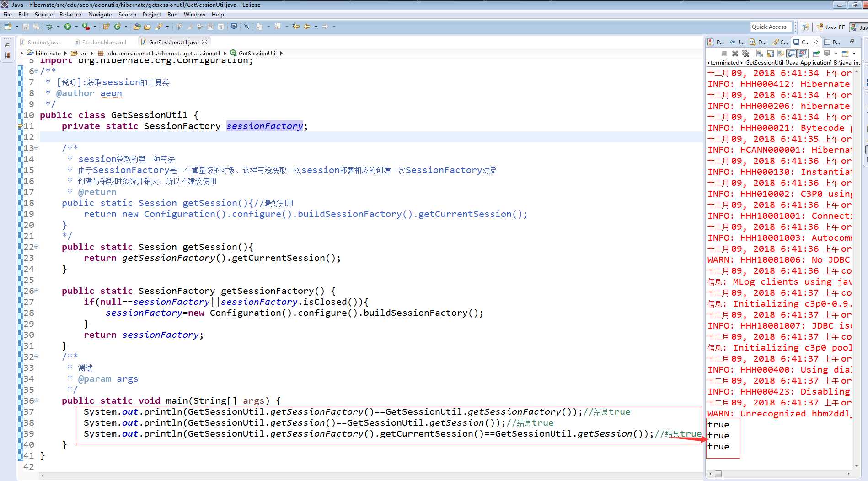868x481 pixels.
Task: Open the Run configurations dropdown arrow
Action: 76,27
